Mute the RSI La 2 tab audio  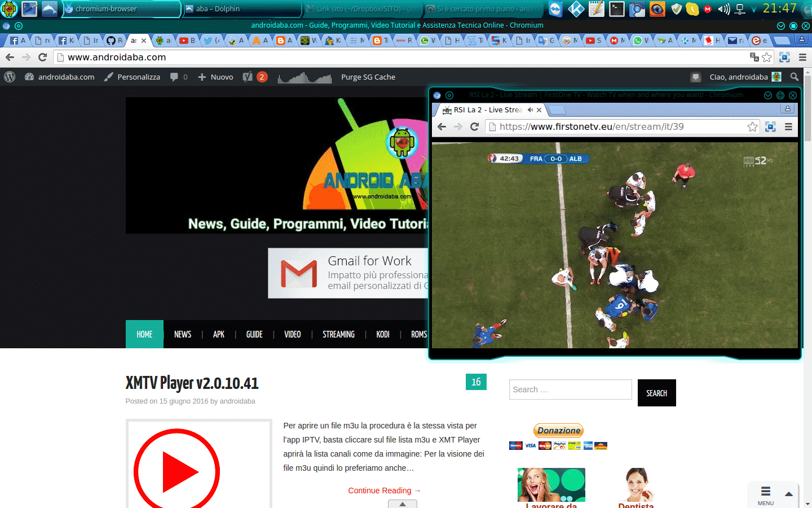coord(530,110)
